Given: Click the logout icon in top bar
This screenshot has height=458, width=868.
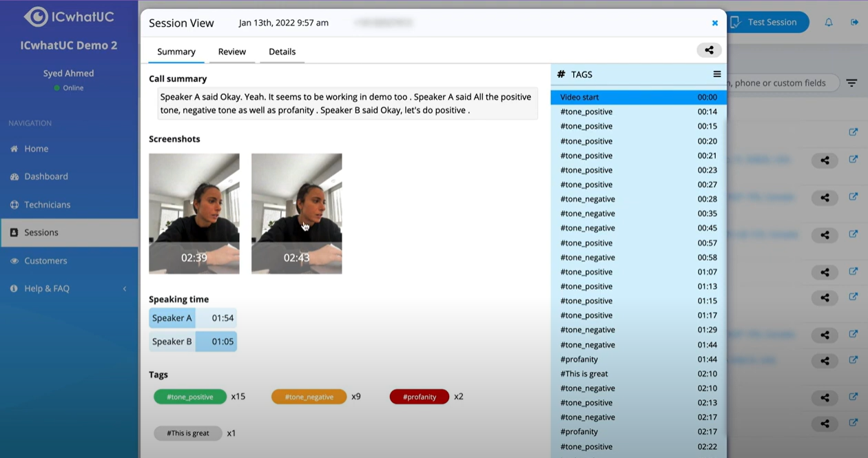Looking at the screenshot, I should pyautogui.click(x=855, y=21).
